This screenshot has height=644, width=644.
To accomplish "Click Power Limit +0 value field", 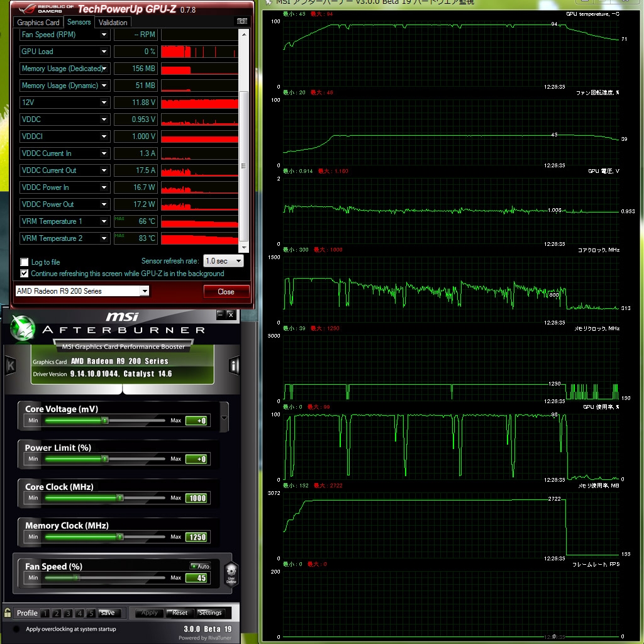I will coord(197,458).
